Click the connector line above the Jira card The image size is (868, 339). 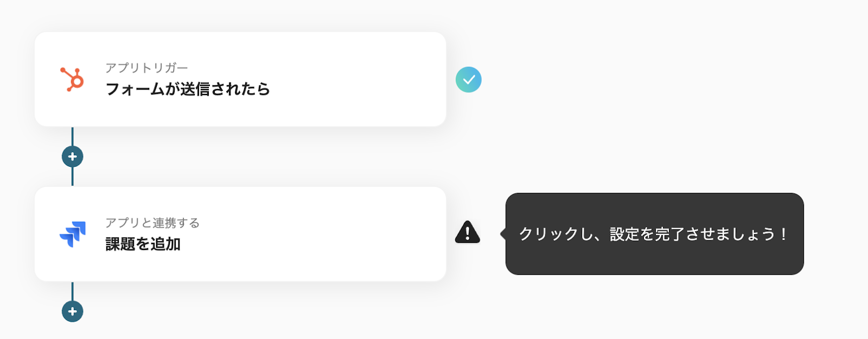72,177
